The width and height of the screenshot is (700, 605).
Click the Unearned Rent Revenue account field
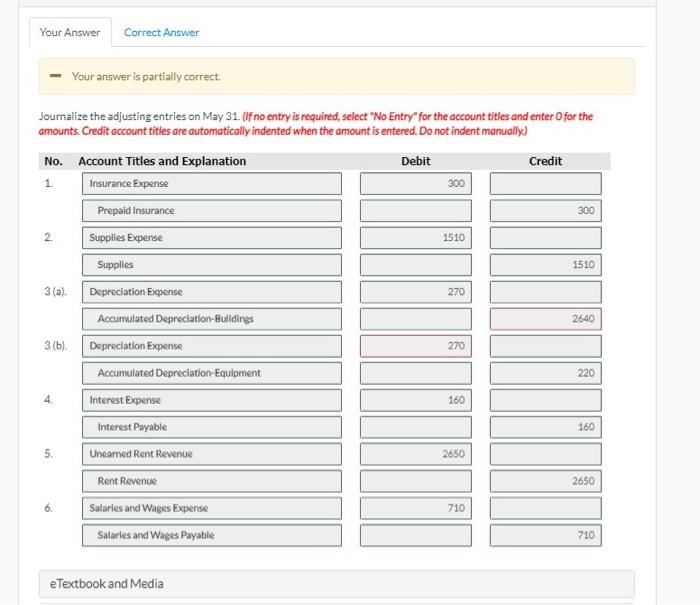click(212, 454)
